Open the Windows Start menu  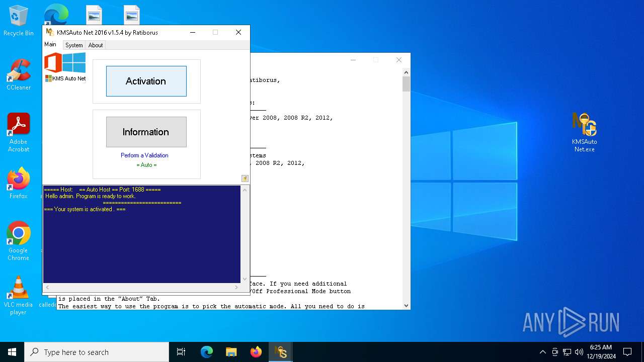click(12, 352)
